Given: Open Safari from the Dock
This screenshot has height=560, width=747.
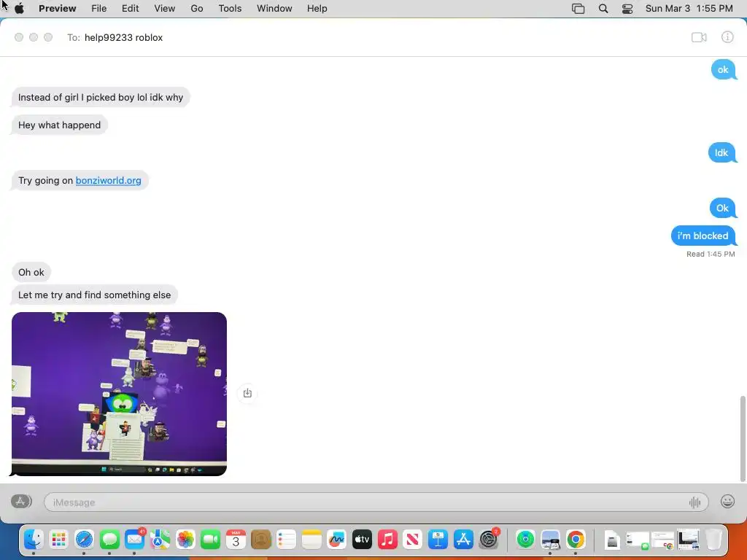Looking at the screenshot, I should point(84,540).
